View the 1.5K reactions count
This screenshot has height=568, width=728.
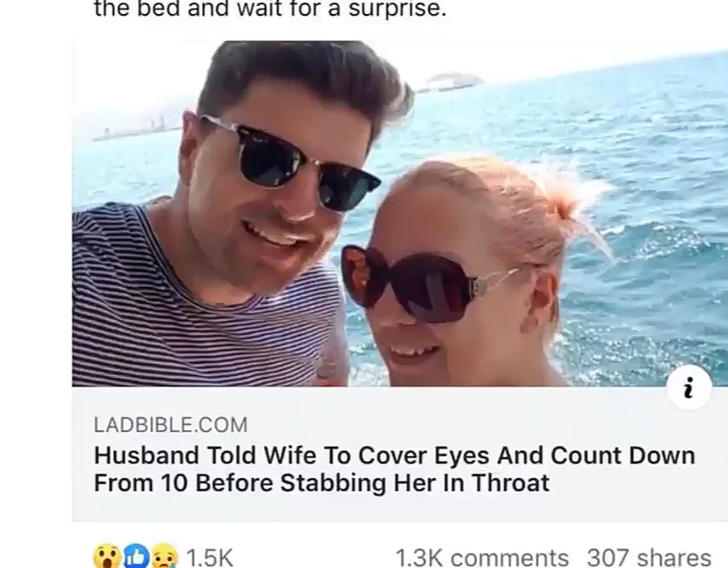(209, 557)
